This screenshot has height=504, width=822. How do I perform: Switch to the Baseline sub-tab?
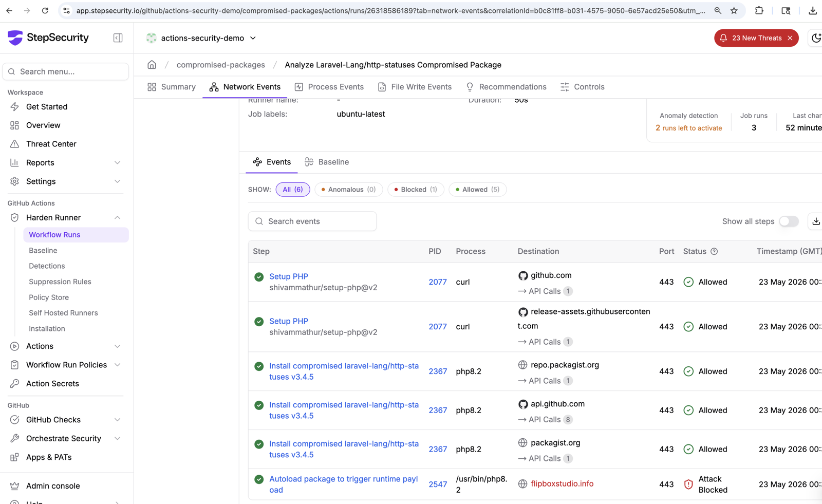(327, 162)
